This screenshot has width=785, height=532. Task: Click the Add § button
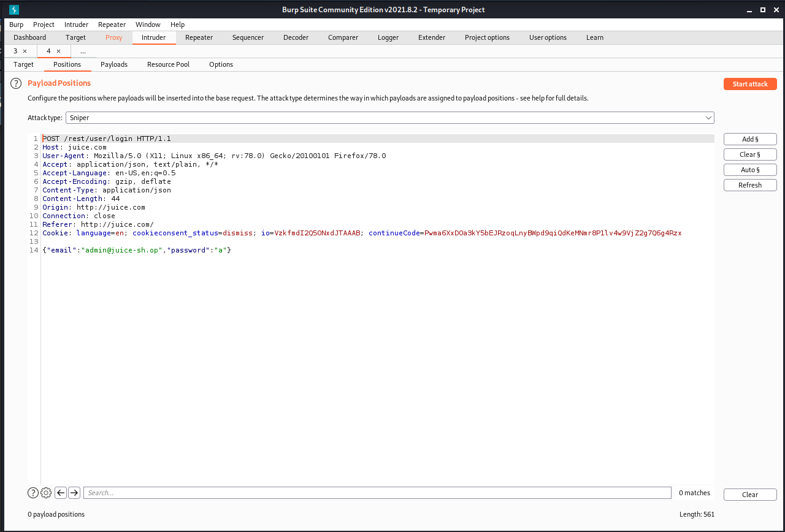pyautogui.click(x=750, y=139)
